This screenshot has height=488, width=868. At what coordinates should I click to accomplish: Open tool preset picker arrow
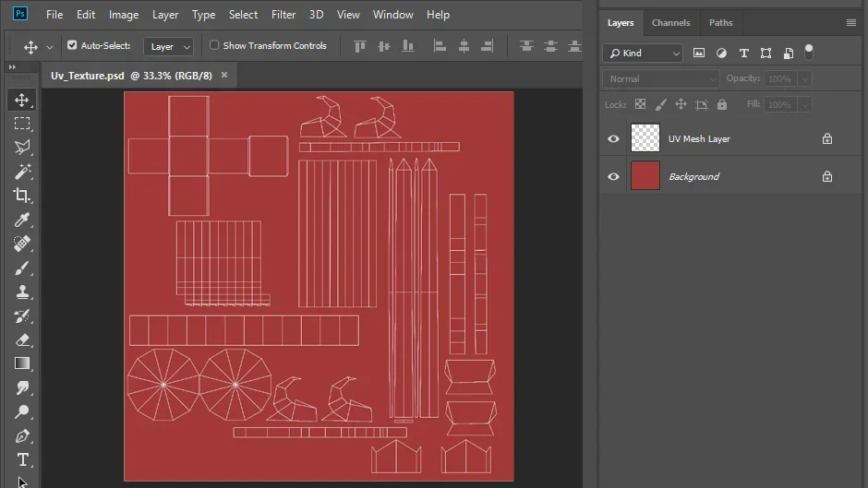[49, 47]
